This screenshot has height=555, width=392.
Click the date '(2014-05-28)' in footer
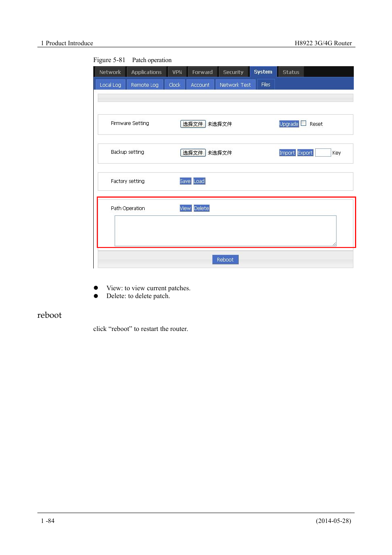[x=333, y=521]
